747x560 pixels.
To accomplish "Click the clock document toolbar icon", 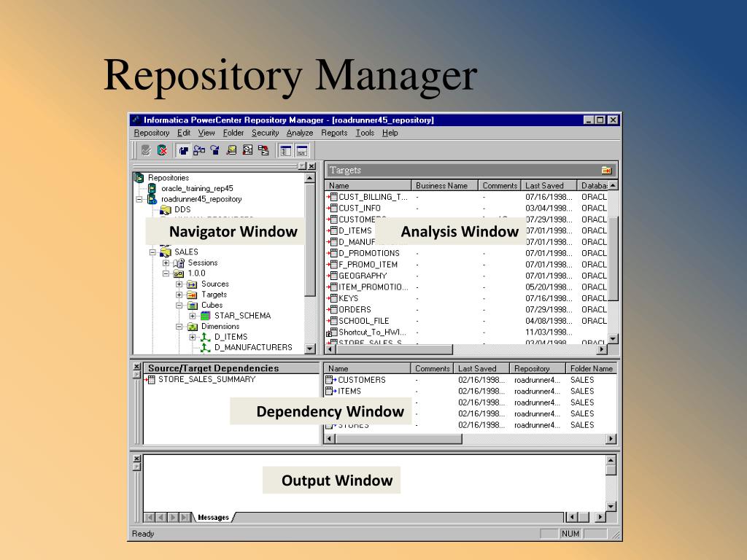I will [x=247, y=150].
